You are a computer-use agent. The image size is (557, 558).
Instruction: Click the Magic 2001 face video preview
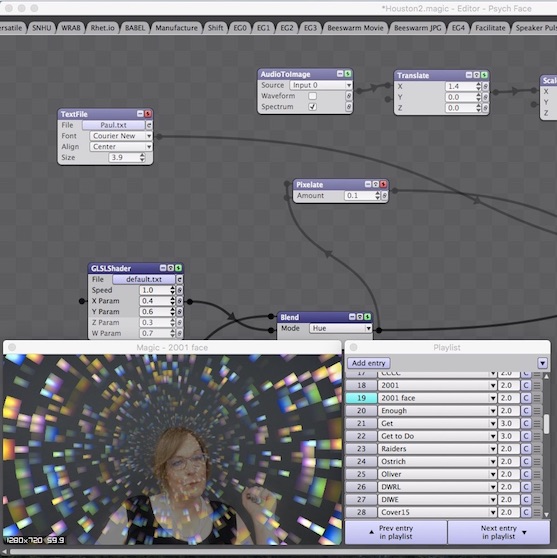click(172, 449)
